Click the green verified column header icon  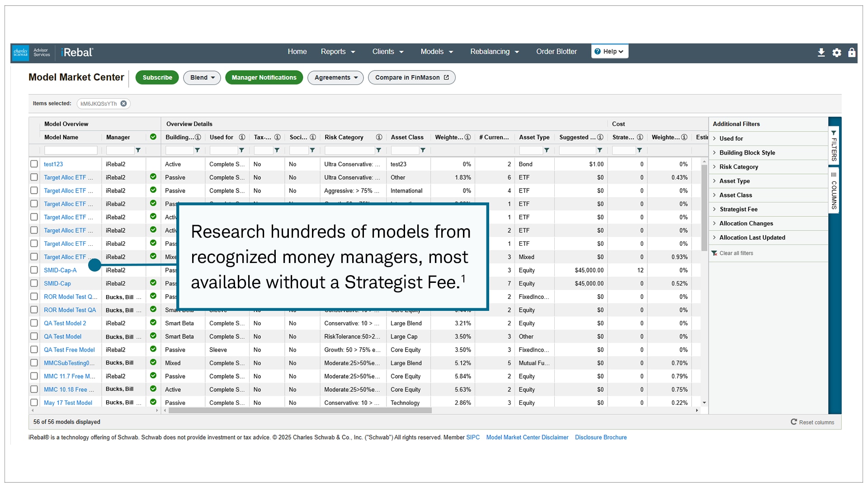153,137
